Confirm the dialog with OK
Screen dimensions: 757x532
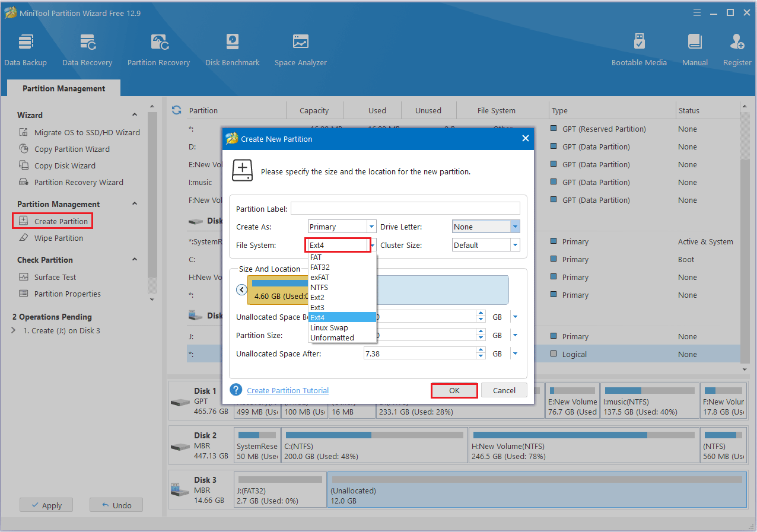point(454,390)
